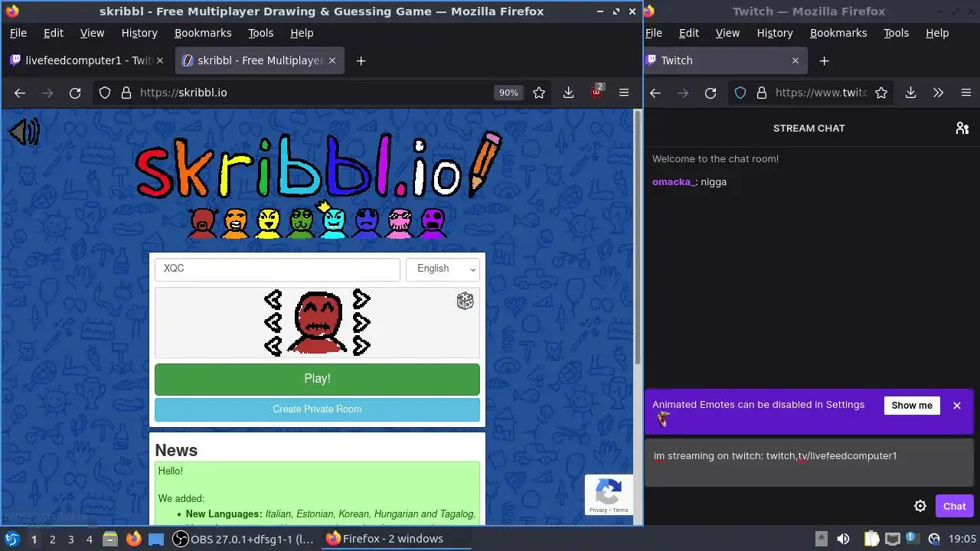
Task: Click the red avatar in the logo row
Action: (x=202, y=223)
